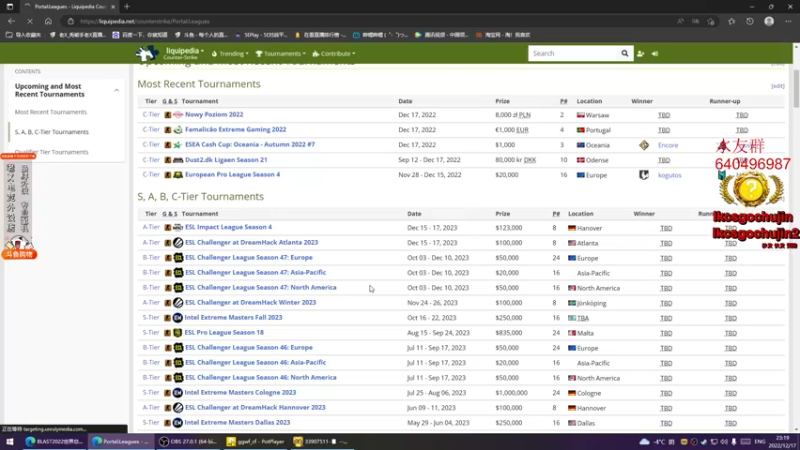Select Qualifier Tier Tournaments in contents
Screen dimensions: 800x450
pos(52,152)
